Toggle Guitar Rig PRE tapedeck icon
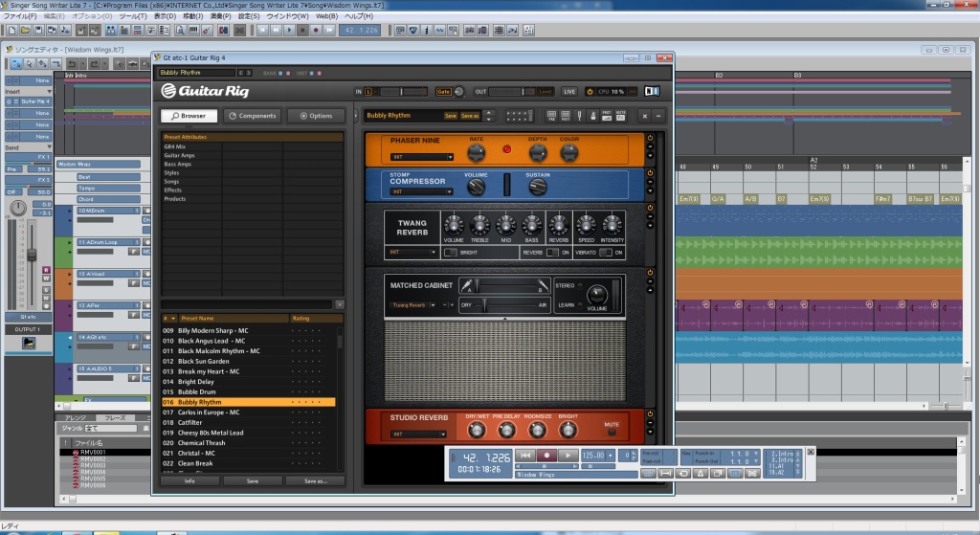The width and height of the screenshot is (980, 535). pos(552,116)
